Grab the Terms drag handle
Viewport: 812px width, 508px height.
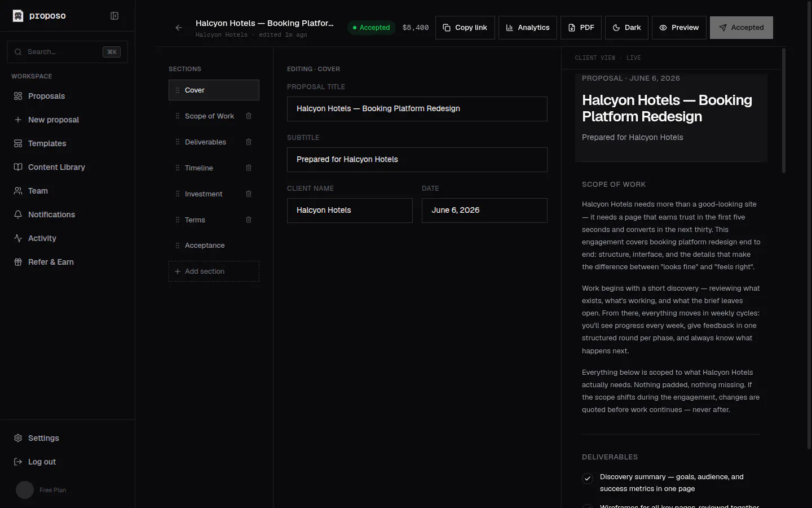[x=178, y=220]
